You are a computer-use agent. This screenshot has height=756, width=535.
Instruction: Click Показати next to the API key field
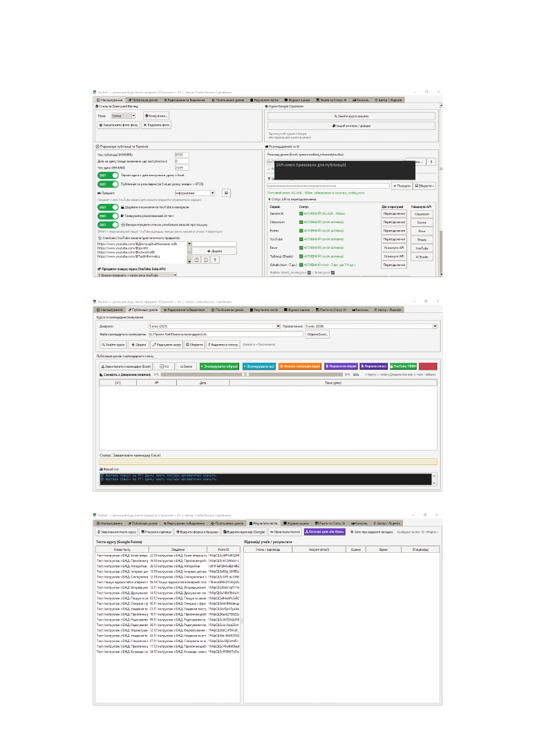tap(402, 186)
